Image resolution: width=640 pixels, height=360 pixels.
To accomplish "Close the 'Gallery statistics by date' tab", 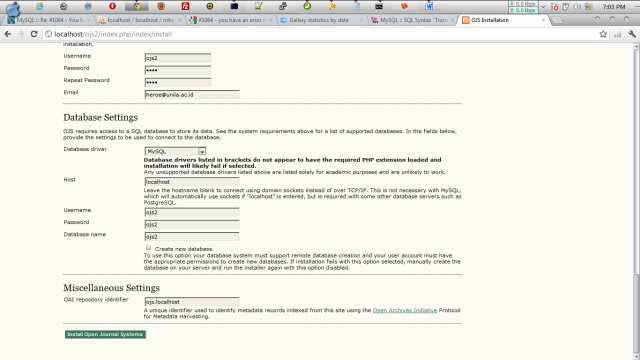I will (361, 20).
